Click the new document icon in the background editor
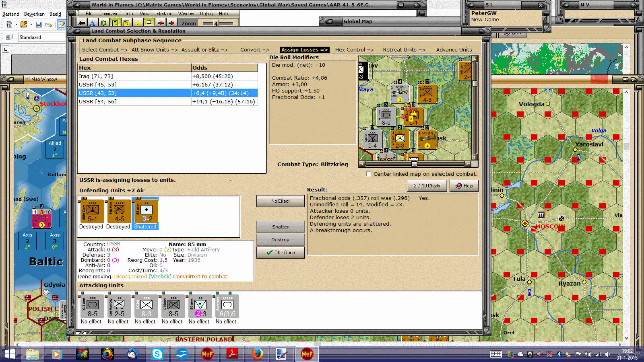The height and width of the screenshot is (362, 644). (x=9, y=25)
